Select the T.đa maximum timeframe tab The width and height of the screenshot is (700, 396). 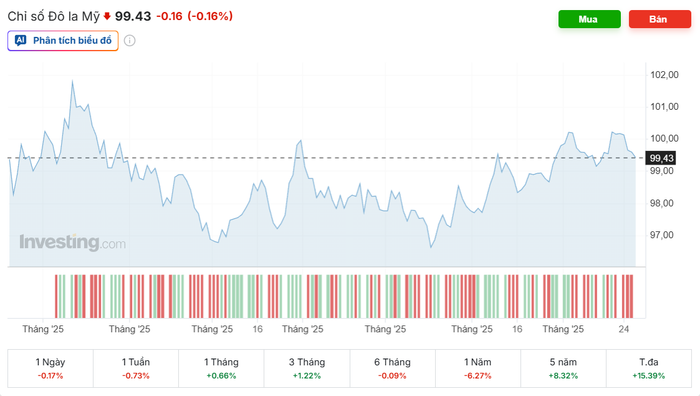click(x=649, y=368)
